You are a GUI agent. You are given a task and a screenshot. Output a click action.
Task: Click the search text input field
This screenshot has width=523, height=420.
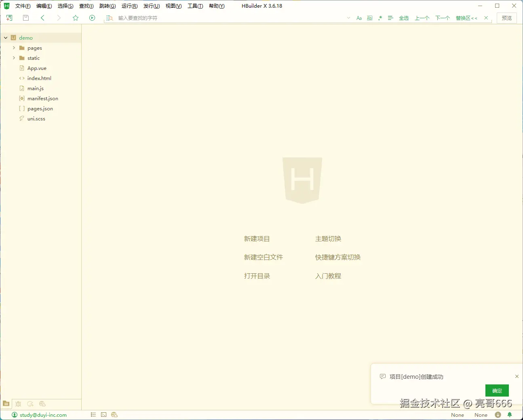click(x=230, y=18)
